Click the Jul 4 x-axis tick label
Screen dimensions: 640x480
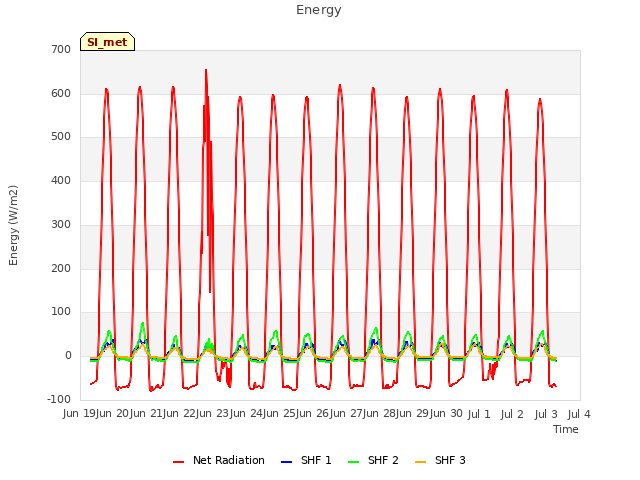coord(579,414)
